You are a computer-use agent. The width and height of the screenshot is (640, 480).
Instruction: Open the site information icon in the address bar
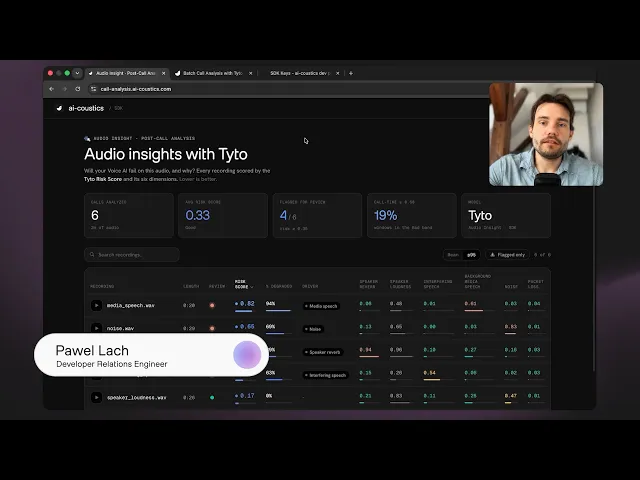pos(93,89)
